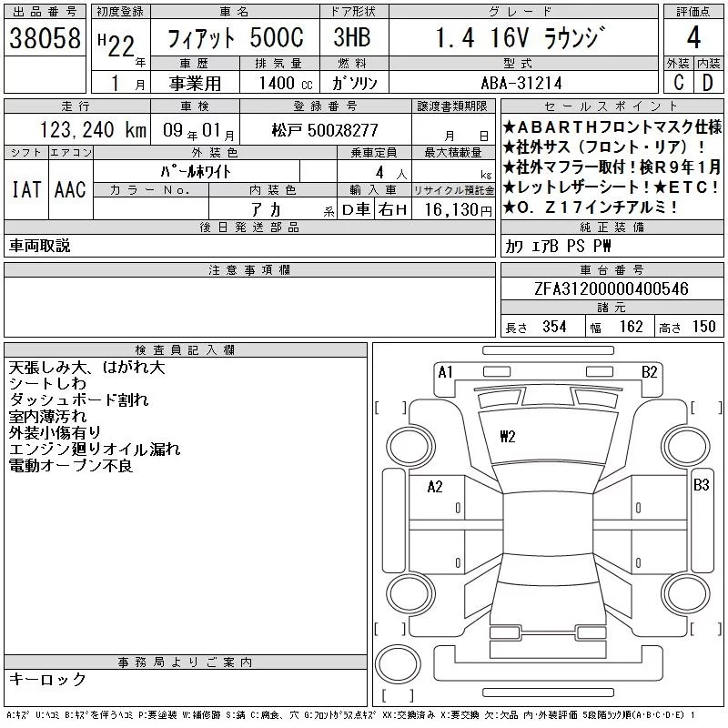Click the spare tire circle in diagram
Screen dimensions: 728x728
pyautogui.click(x=398, y=664)
